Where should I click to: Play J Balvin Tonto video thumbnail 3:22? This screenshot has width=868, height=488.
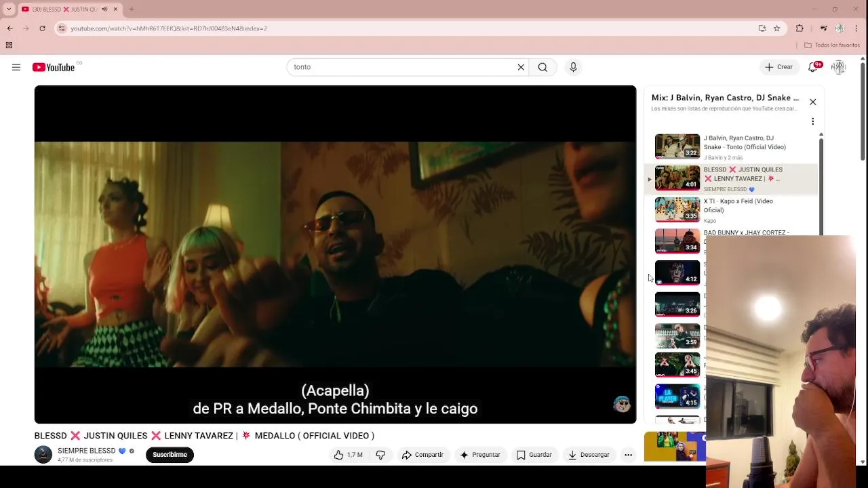click(x=677, y=146)
